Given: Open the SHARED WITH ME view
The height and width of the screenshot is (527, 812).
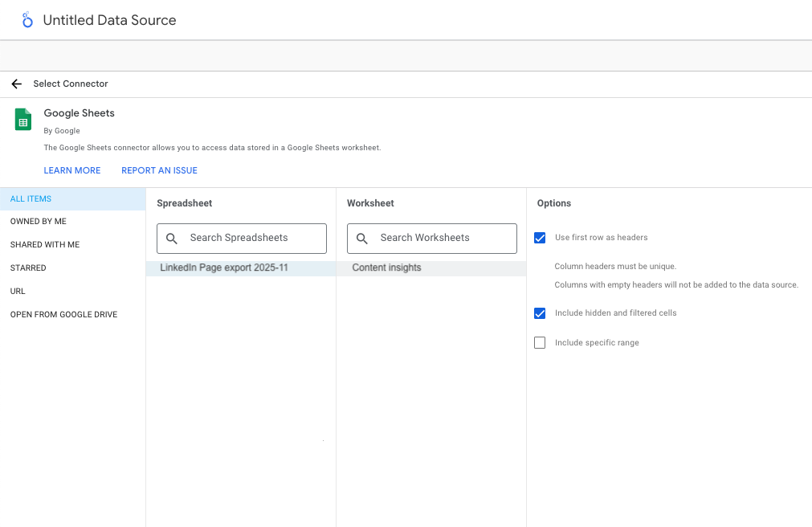Looking at the screenshot, I should (46, 244).
